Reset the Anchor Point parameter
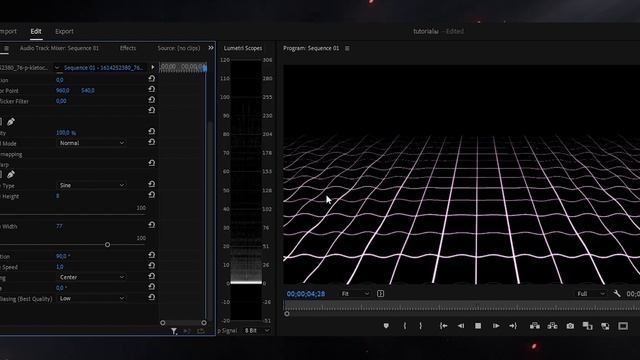 click(151, 89)
